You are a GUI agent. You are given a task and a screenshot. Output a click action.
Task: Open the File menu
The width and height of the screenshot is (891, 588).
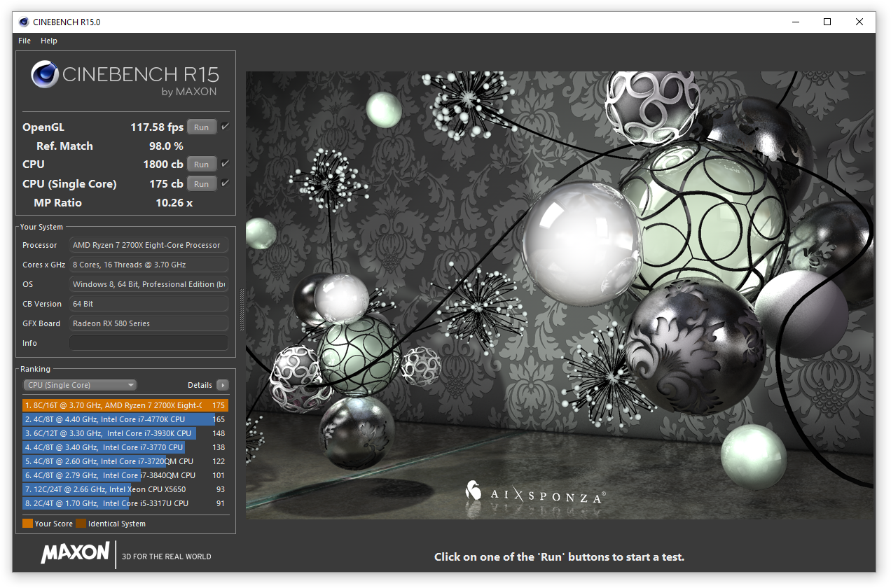tap(25, 41)
